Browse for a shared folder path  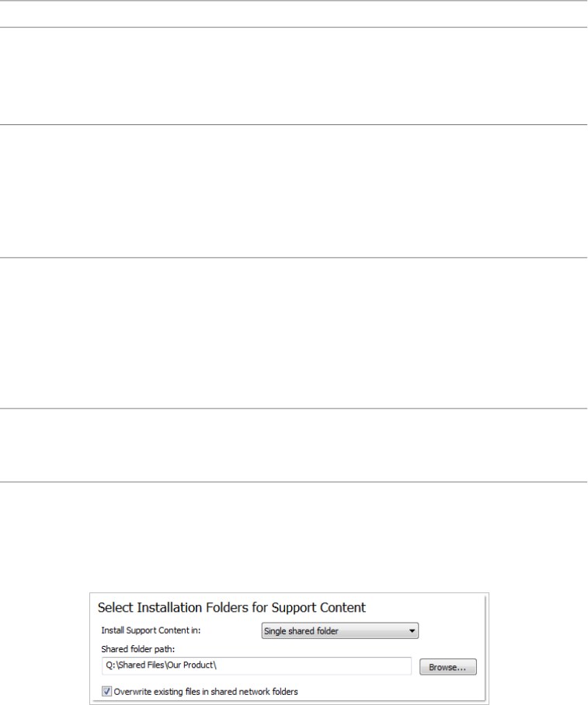(x=448, y=667)
